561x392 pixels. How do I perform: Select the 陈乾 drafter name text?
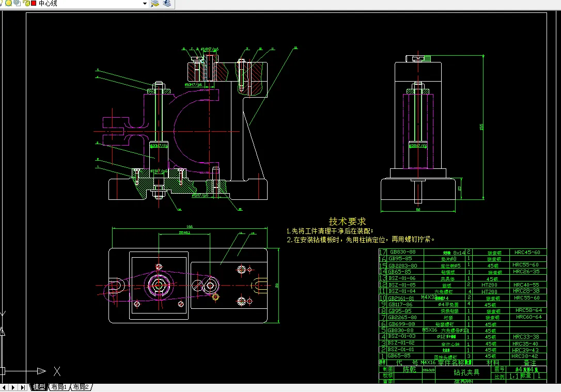(409, 369)
